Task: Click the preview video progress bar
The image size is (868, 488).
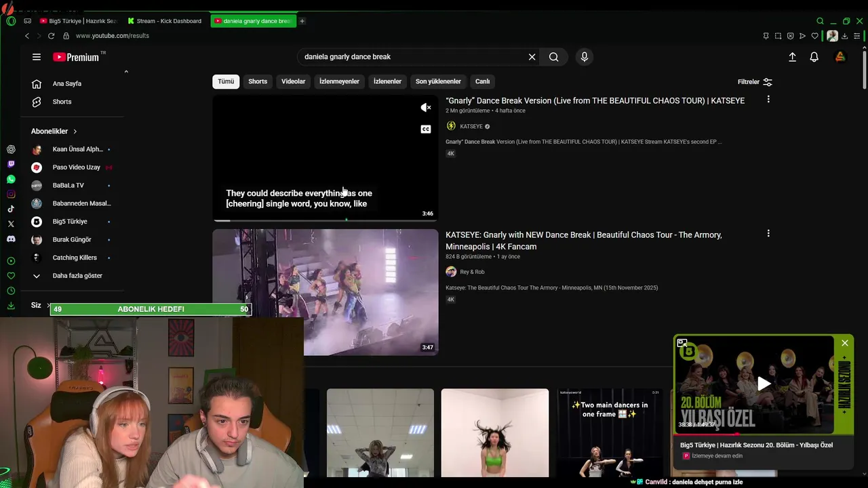Action: click(325, 220)
